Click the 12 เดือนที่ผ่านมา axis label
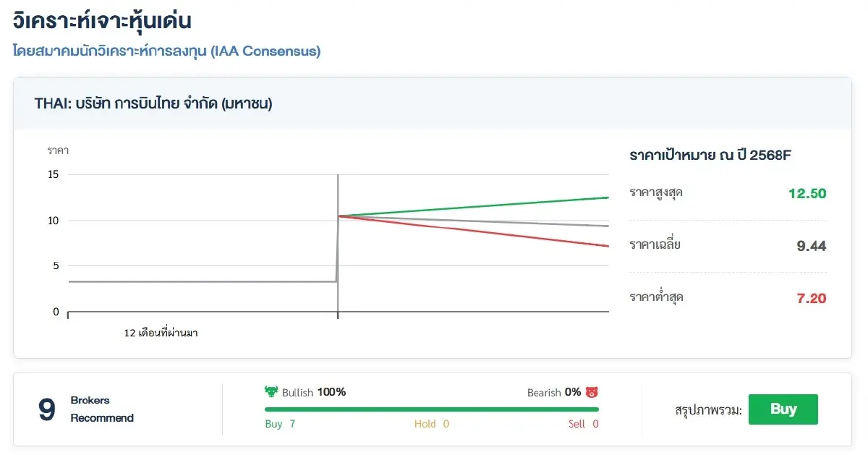Viewport: 868px width, 455px height. 161,333
